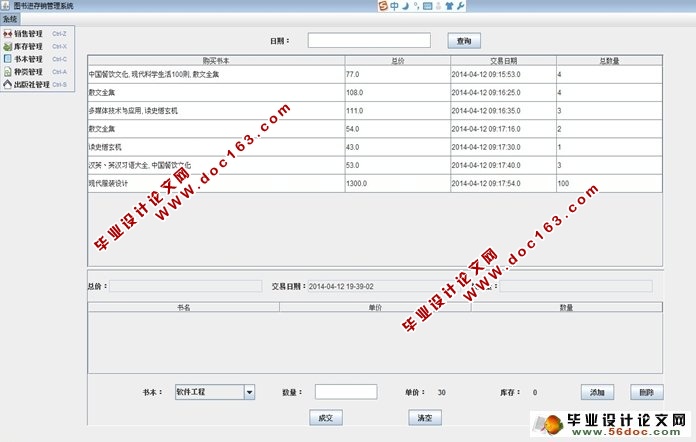696x442 pixels.
Task: Click the field right of 交易日期
Action: click(576, 286)
